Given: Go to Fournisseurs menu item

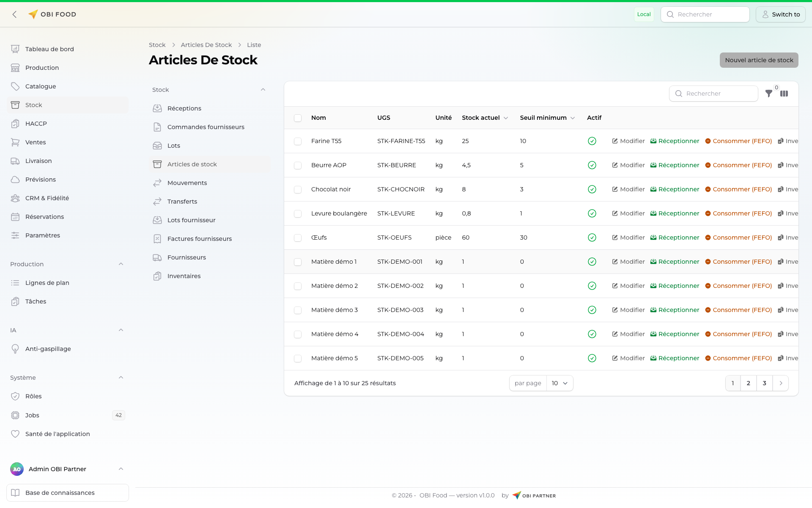Looking at the screenshot, I should tap(187, 257).
